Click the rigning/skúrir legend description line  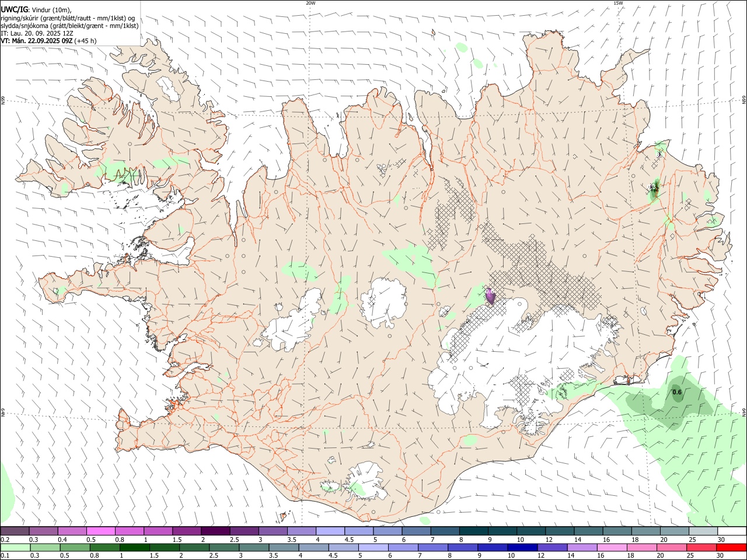(x=68, y=17)
